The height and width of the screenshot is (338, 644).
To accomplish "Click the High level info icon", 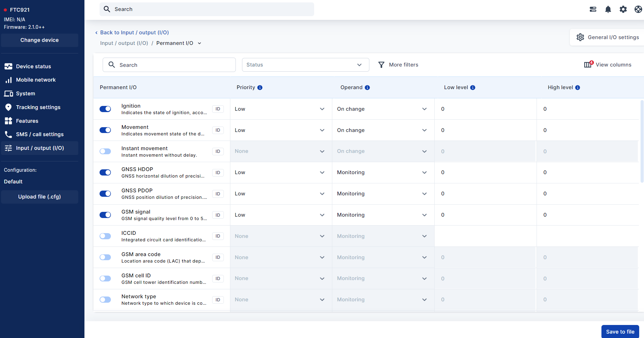I will coord(578,88).
